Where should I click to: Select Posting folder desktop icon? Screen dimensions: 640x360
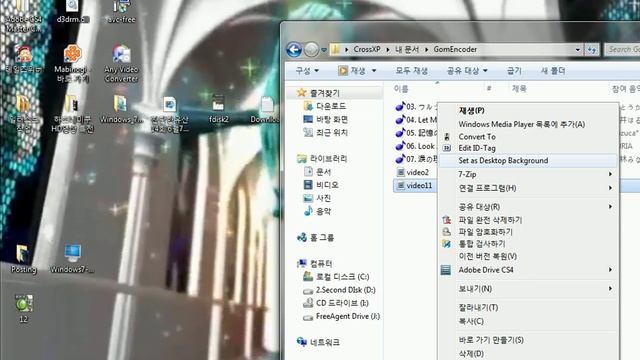click(24, 259)
